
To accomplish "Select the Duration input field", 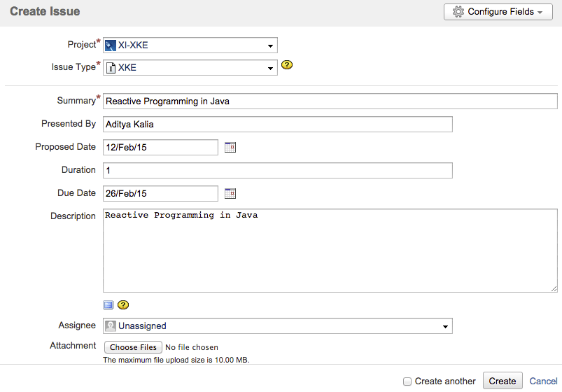I will click(x=277, y=170).
